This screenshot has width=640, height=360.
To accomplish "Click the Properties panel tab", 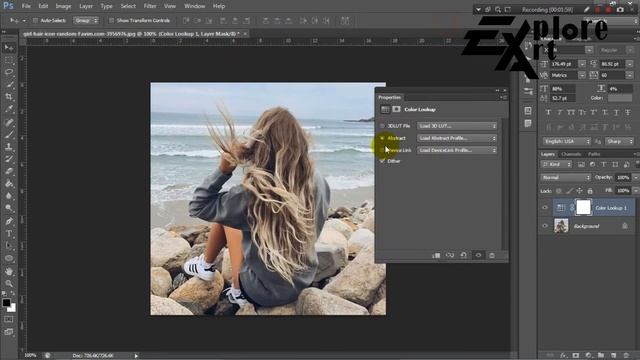I will (389, 98).
